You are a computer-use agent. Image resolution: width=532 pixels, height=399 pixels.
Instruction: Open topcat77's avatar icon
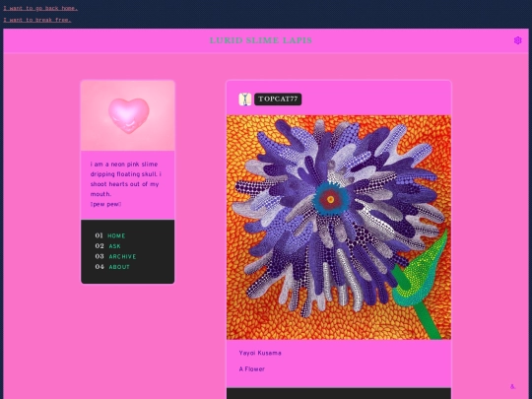(x=245, y=100)
